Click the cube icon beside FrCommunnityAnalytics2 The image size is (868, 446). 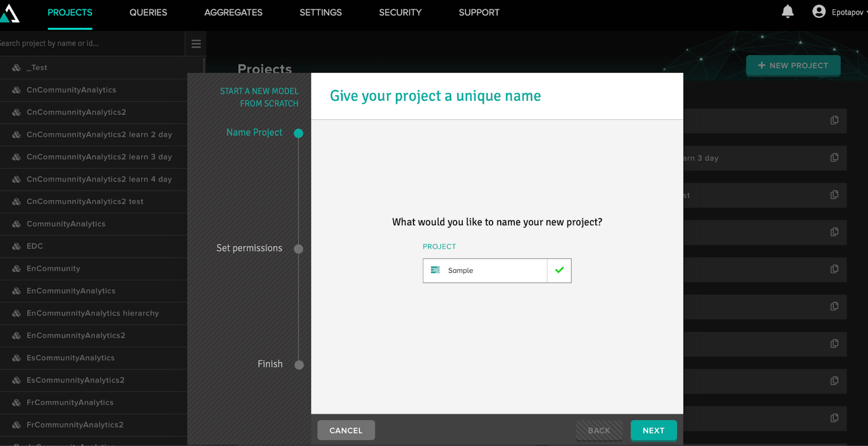[17, 425]
